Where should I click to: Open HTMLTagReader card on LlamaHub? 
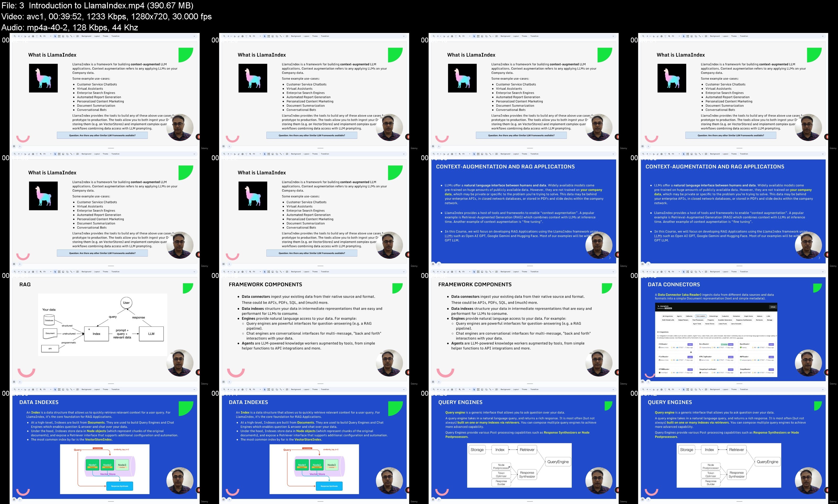[716, 359]
